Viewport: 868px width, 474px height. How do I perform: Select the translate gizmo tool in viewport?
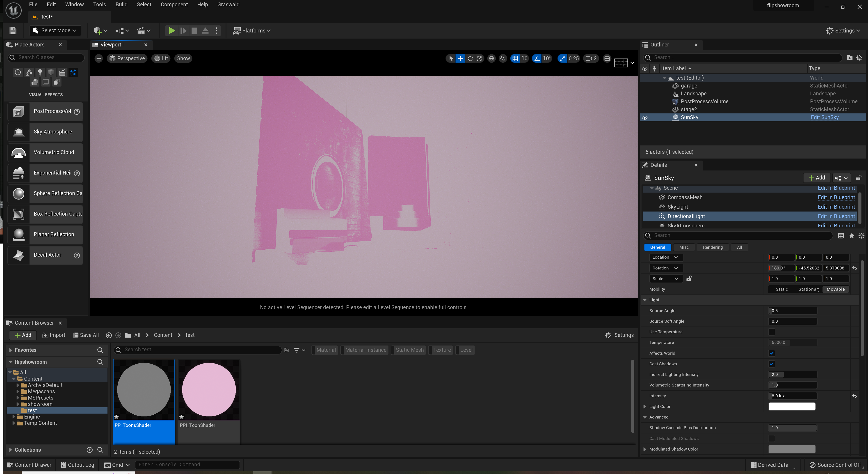click(460, 58)
